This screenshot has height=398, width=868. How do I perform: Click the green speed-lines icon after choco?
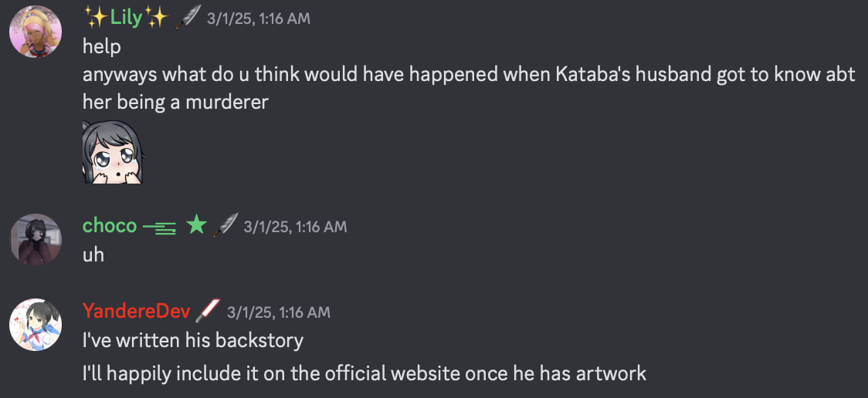[159, 226]
